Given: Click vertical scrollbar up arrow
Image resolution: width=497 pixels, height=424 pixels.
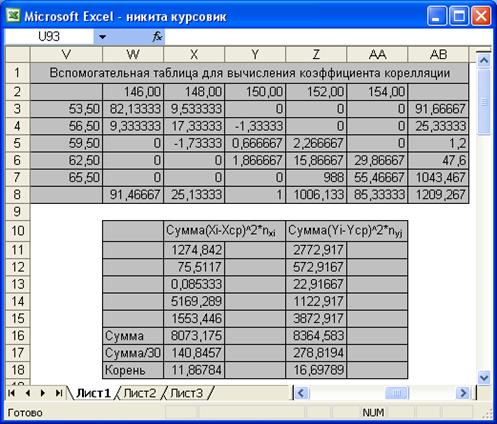Looking at the screenshot, I should coord(483,61).
